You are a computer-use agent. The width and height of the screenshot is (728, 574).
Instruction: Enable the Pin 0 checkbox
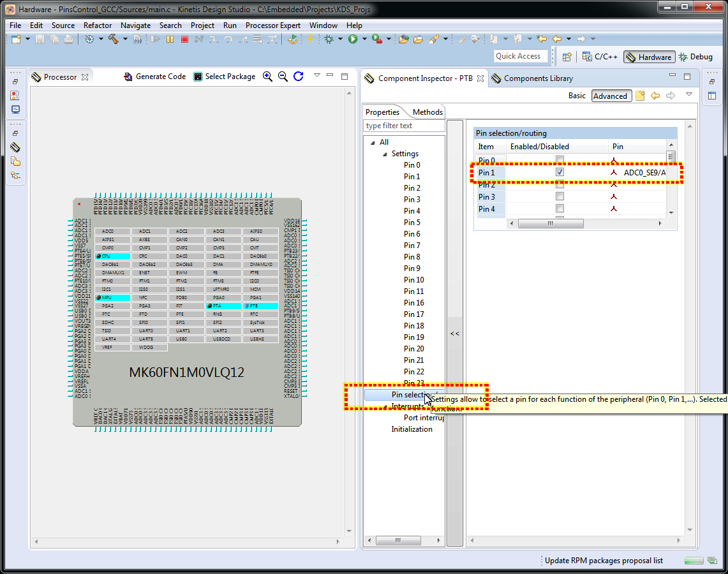[x=560, y=160]
